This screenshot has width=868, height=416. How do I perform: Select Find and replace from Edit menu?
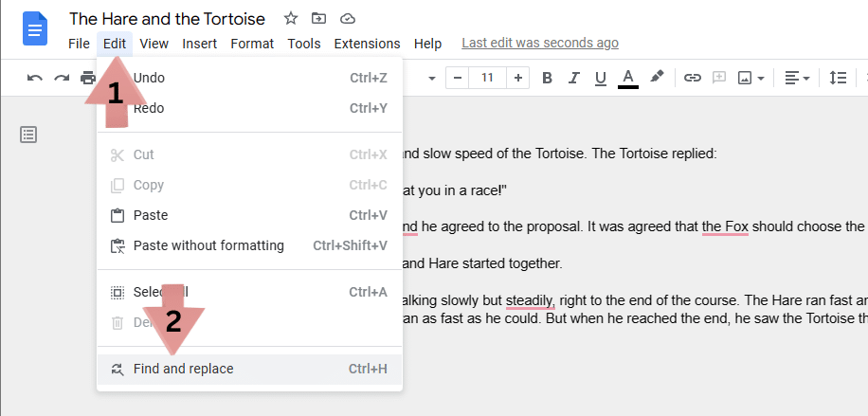pyautogui.click(x=183, y=369)
